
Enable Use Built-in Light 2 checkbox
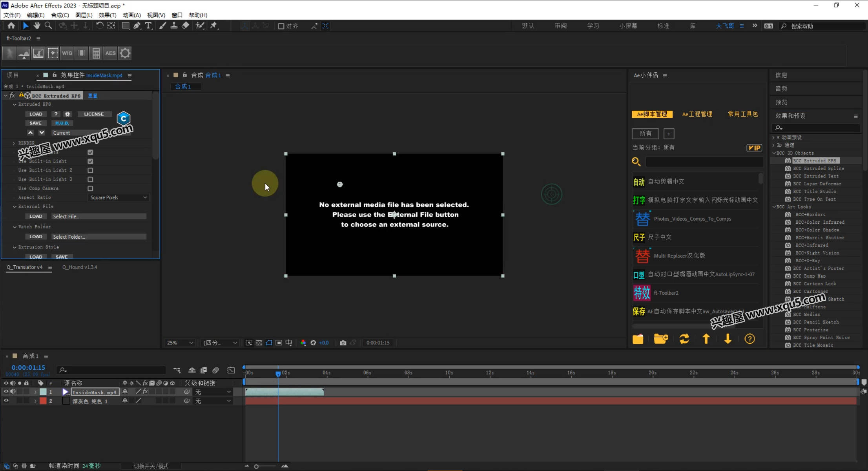[90, 170]
